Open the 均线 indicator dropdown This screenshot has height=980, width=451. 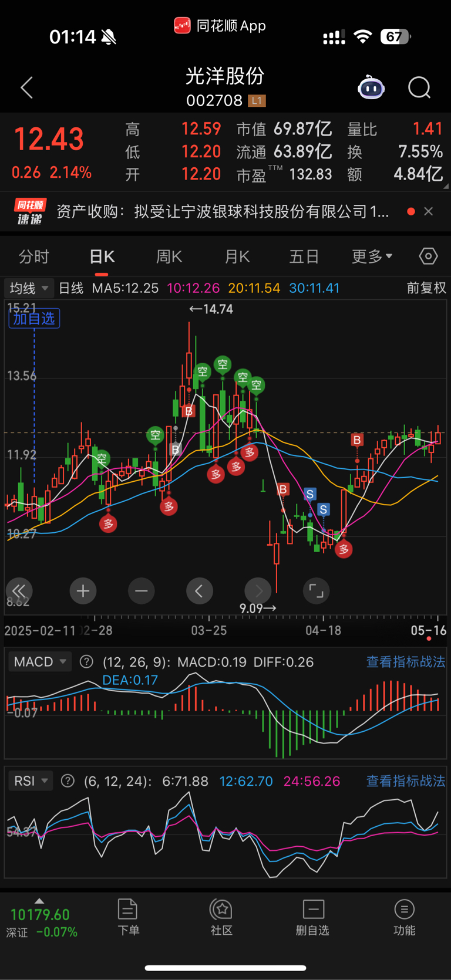coord(29,288)
